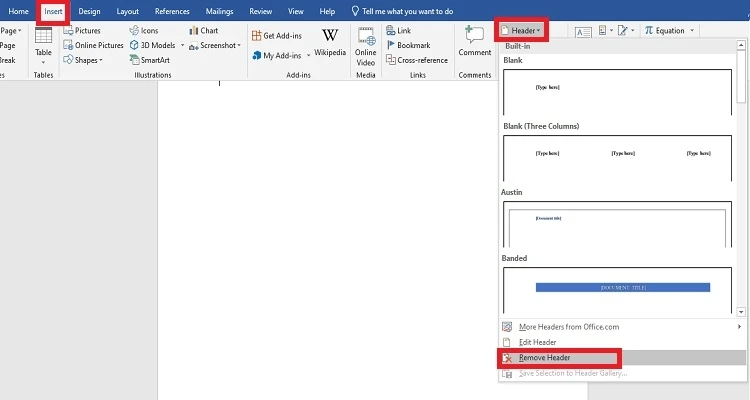Open the Wikipedia add-in
The width and height of the screenshot is (750, 400).
tap(329, 41)
